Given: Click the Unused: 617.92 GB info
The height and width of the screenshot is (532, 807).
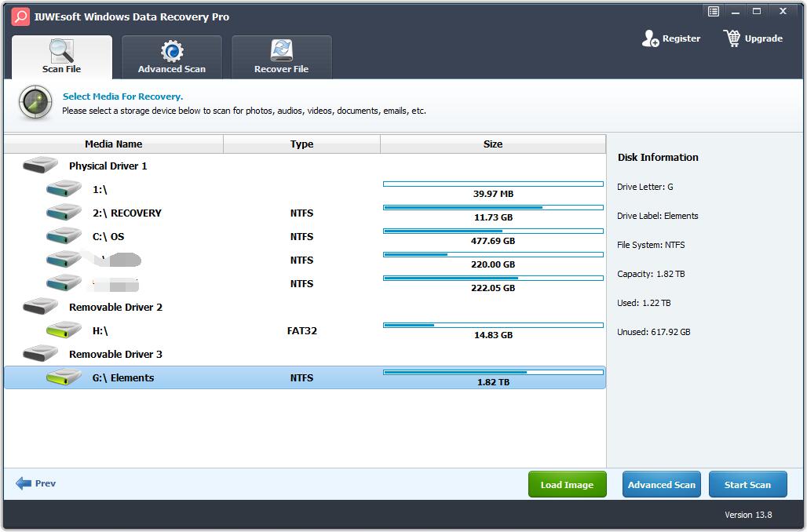Looking at the screenshot, I should click(654, 333).
